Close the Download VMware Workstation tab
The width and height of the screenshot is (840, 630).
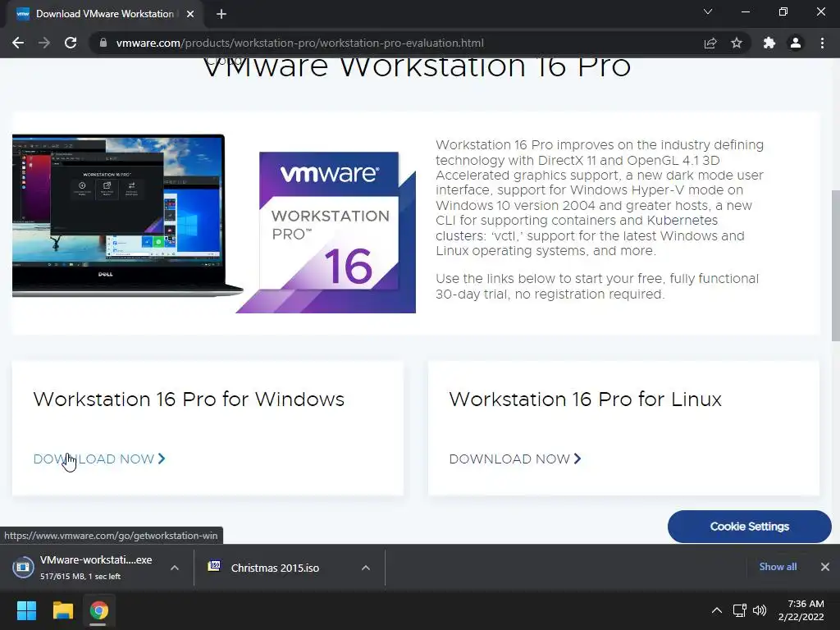point(190,14)
